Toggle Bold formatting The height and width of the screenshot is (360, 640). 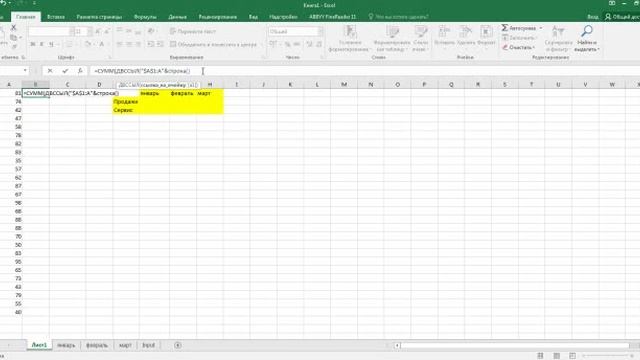[33, 44]
